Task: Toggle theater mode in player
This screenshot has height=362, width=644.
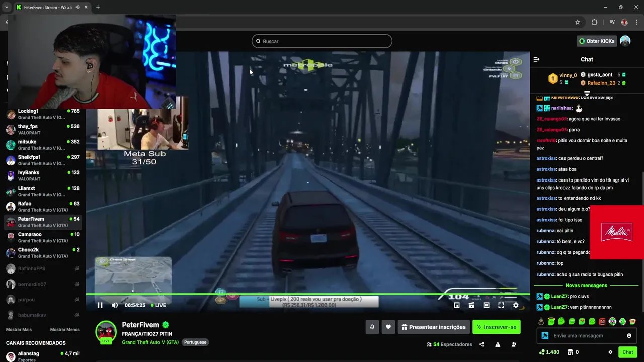Action: pyautogui.click(x=486, y=305)
